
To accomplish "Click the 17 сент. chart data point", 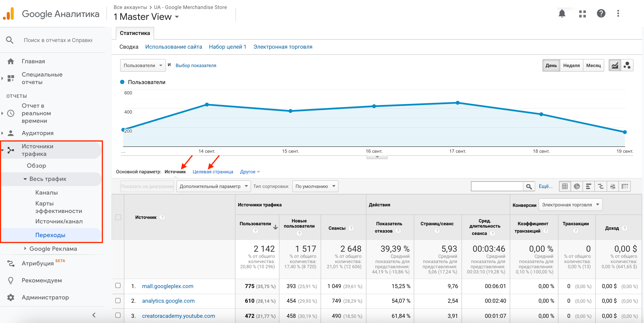I will click(x=457, y=103).
